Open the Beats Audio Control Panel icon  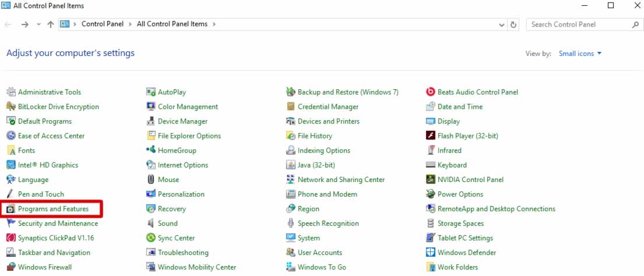tap(431, 92)
